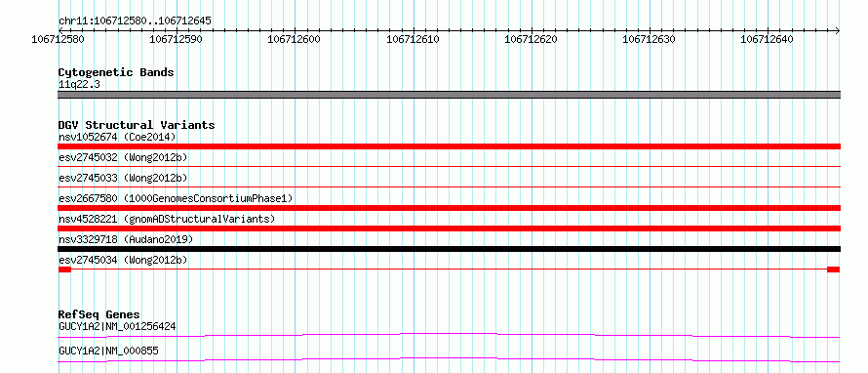Image resolution: width=868 pixels, height=373 pixels.
Task: Click the chr11:106712580..106712645 region label
Action: click(x=135, y=21)
